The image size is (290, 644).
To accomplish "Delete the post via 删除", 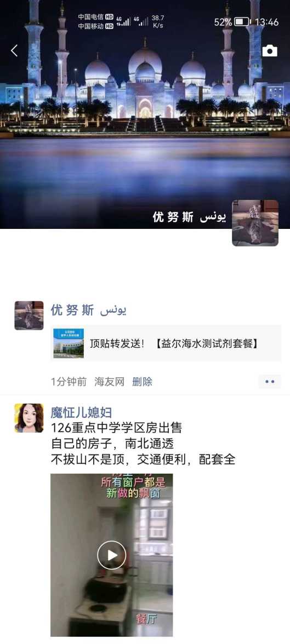I will point(143,382).
